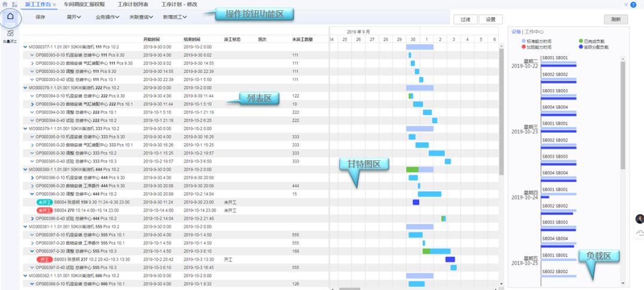644x290 pixels.
Task: Select the OP000394-0-30 调整 row
Action: (176, 112)
